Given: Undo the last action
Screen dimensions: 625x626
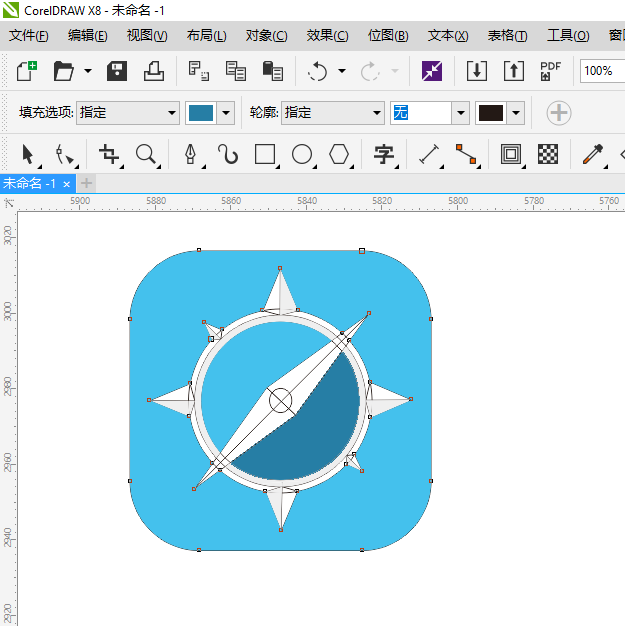Looking at the screenshot, I should coord(317,71).
